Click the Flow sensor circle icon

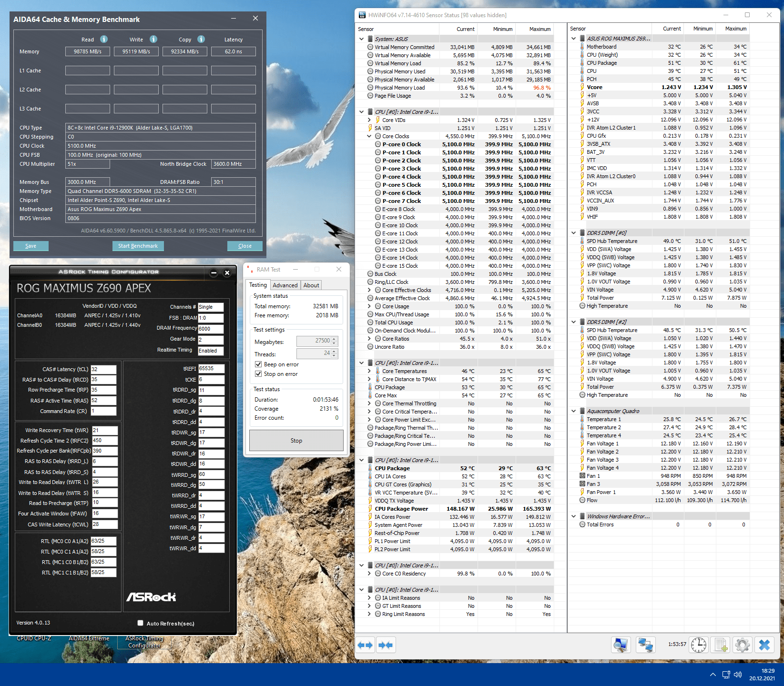click(582, 500)
